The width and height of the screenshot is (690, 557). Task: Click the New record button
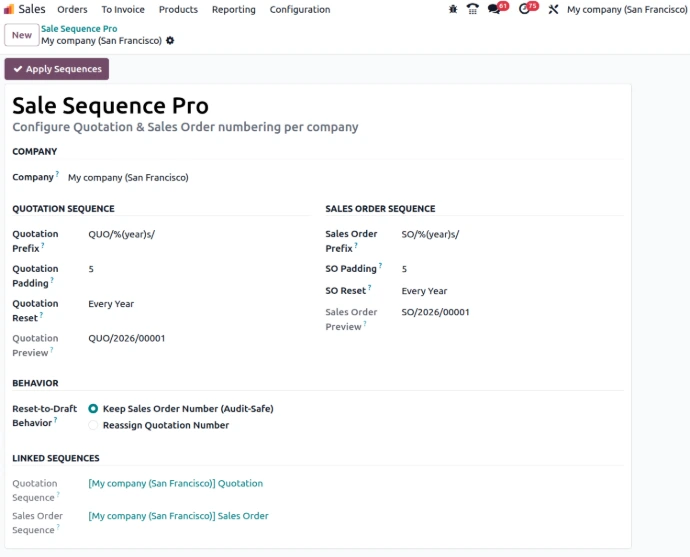21,35
